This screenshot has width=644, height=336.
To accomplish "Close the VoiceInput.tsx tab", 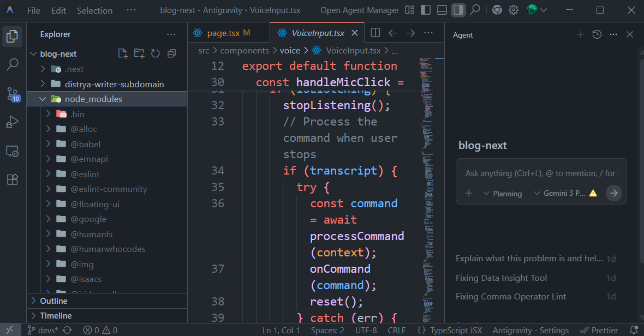I will pyautogui.click(x=355, y=33).
